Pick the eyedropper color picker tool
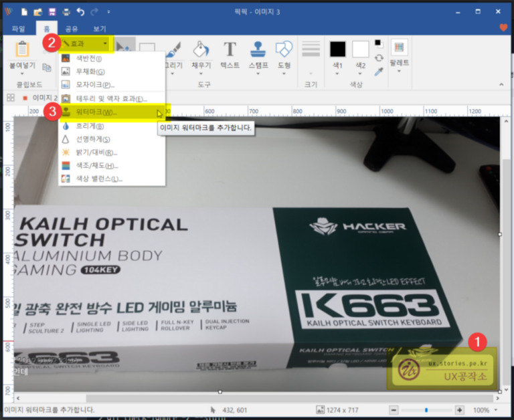This screenshot has height=420, width=514. (379, 72)
